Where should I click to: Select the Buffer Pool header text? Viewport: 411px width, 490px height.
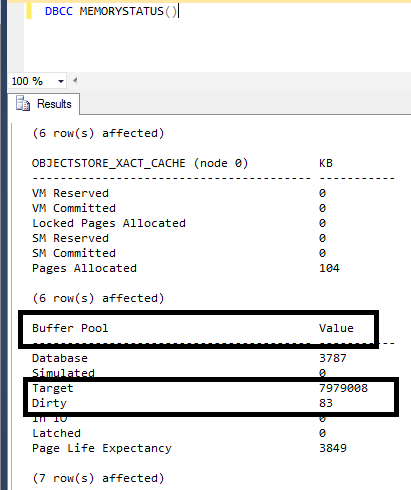70,328
